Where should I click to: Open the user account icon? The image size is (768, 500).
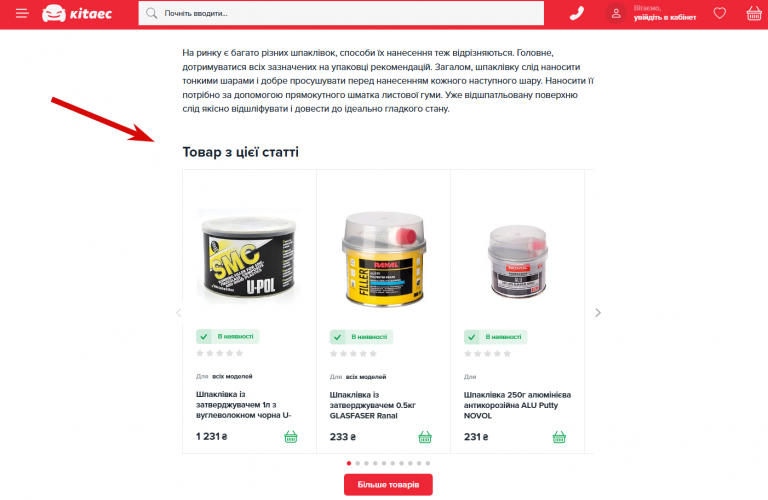pyautogui.click(x=616, y=13)
